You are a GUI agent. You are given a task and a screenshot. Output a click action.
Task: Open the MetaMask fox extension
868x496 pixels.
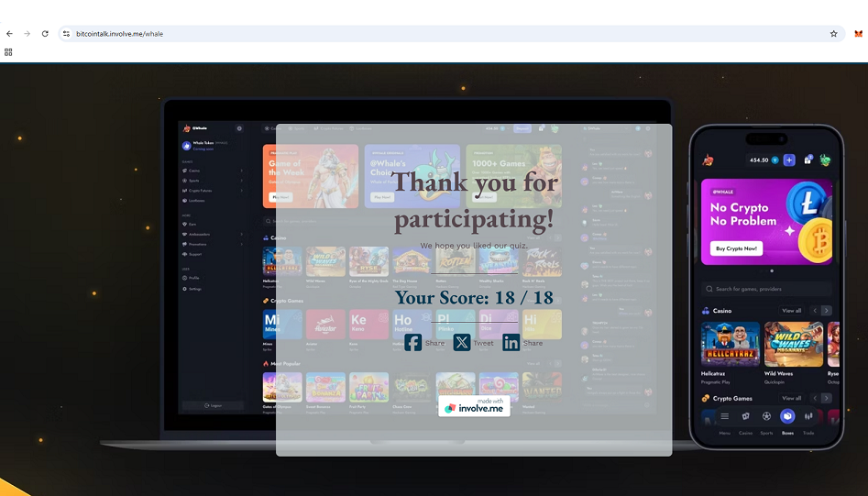pos(859,34)
